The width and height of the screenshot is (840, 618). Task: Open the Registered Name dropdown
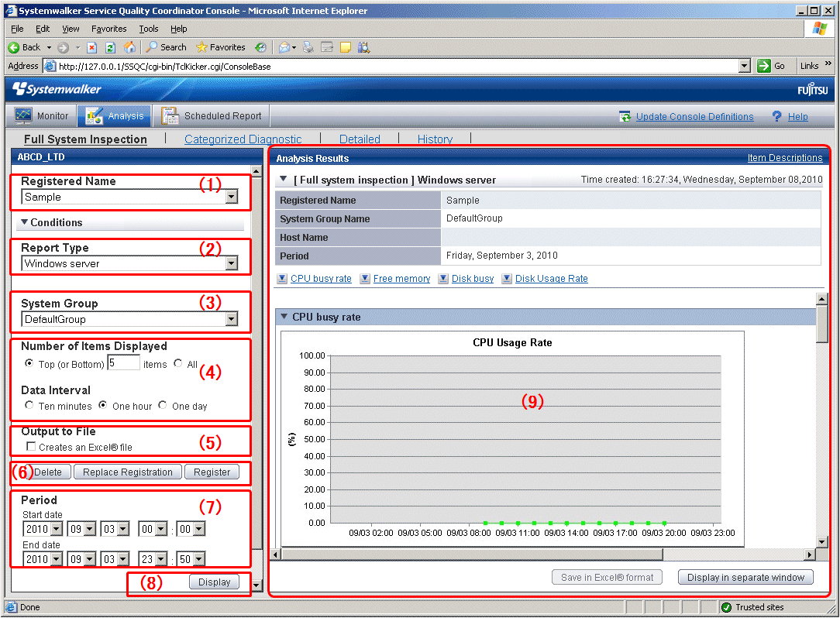click(x=232, y=197)
